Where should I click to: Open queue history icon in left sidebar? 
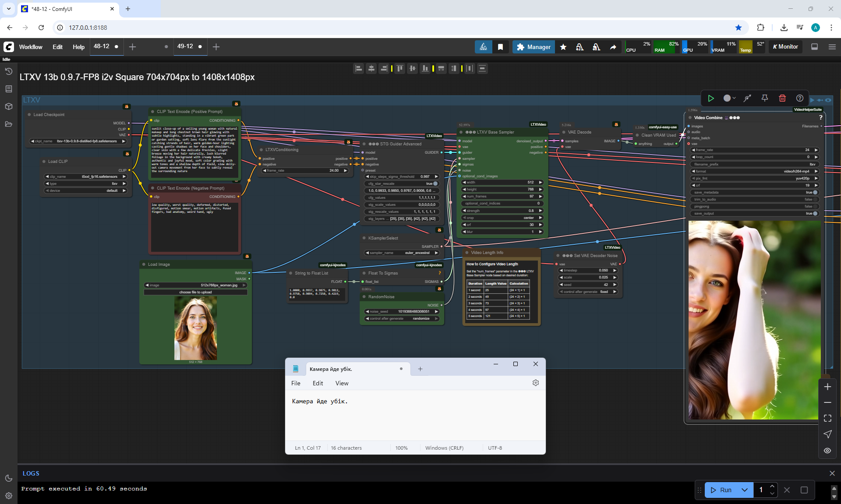pyautogui.click(x=8, y=71)
